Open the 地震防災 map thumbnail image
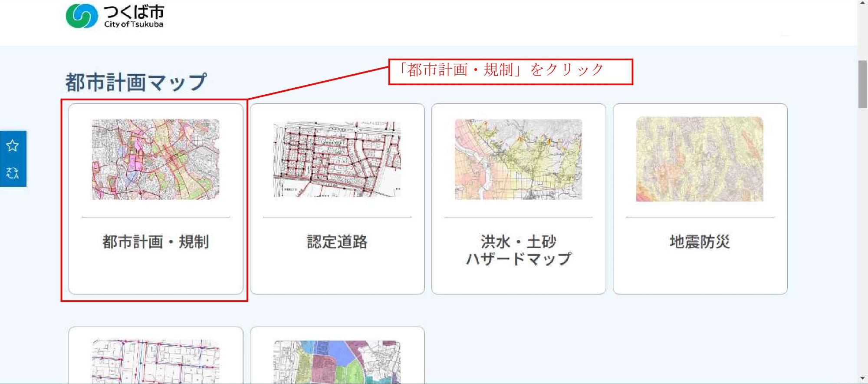The image size is (868, 384). (700, 159)
